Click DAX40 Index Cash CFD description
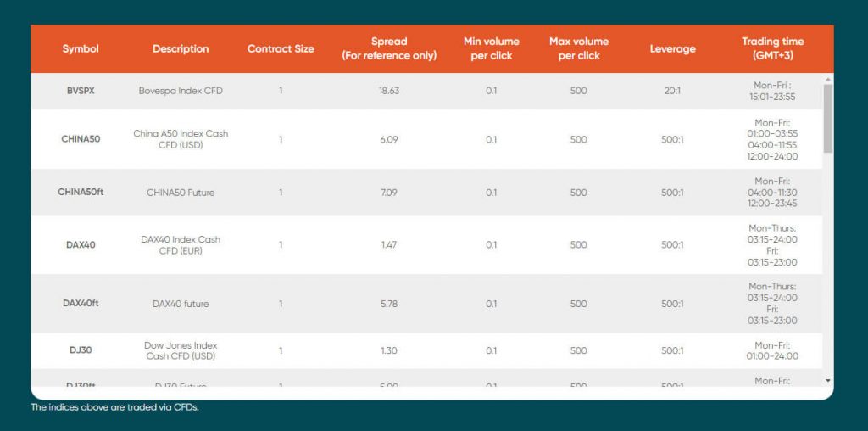The width and height of the screenshot is (868, 431). coord(181,245)
